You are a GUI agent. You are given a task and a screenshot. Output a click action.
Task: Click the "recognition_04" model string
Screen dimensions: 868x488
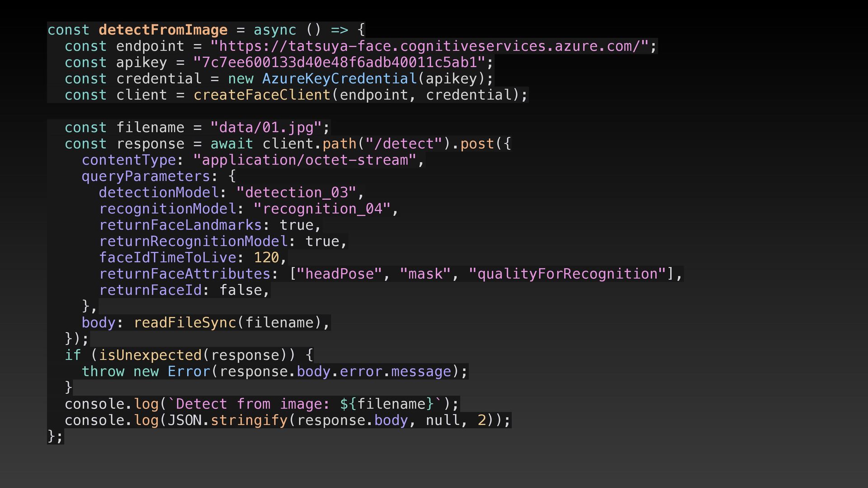coord(322,209)
